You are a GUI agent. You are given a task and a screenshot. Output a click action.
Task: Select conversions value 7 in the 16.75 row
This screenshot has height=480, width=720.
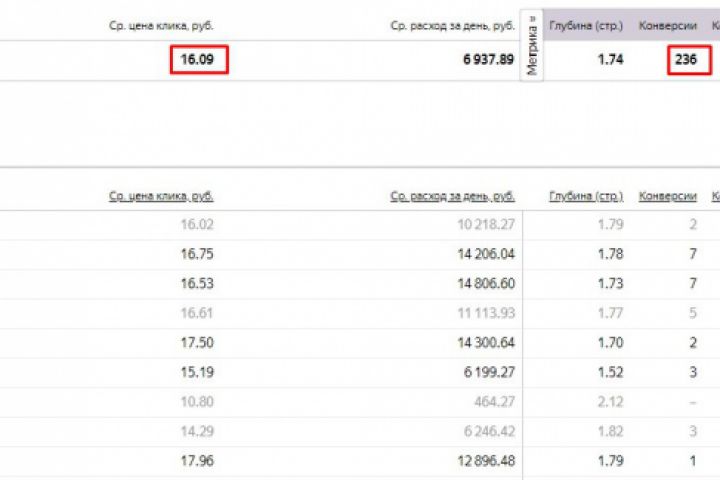[x=693, y=254]
